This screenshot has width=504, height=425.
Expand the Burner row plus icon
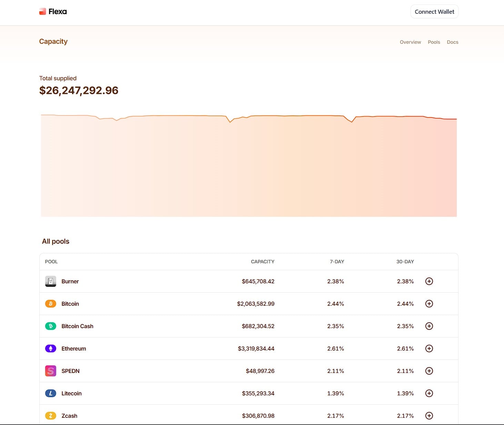tap(429, 281)
